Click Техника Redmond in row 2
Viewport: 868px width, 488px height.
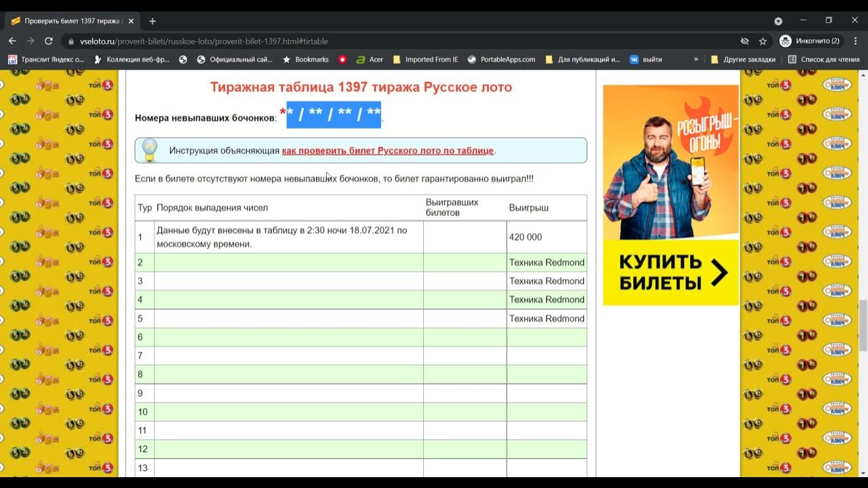547,262
